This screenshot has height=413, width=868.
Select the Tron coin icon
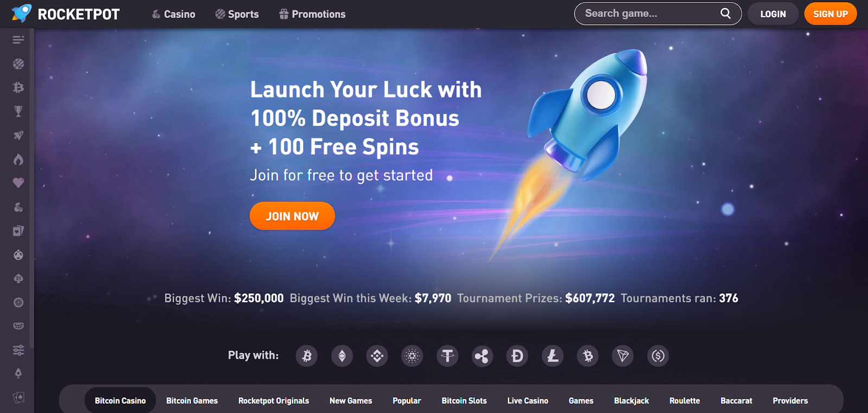click(x=623, y=356)
